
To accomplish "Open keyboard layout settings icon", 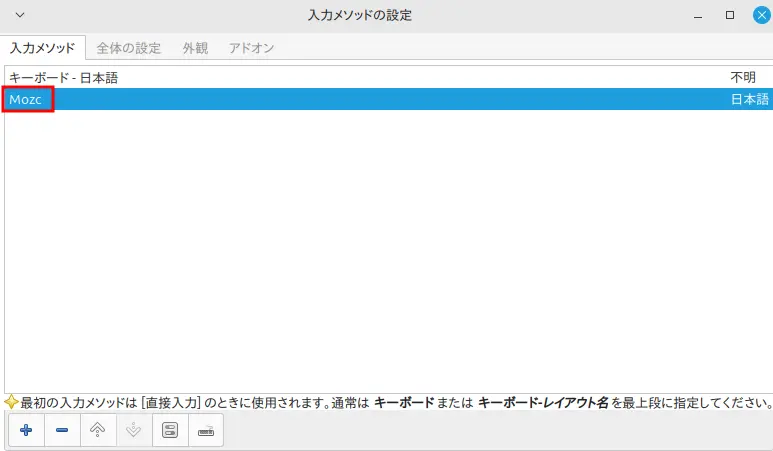I will (206, 430).
